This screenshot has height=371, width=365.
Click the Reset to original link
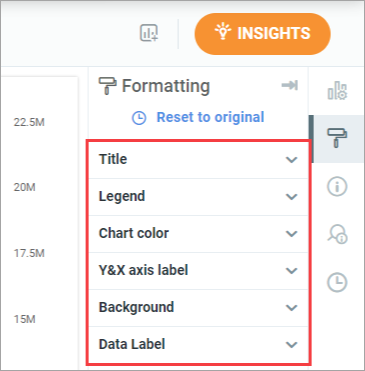tap(210, 117)
